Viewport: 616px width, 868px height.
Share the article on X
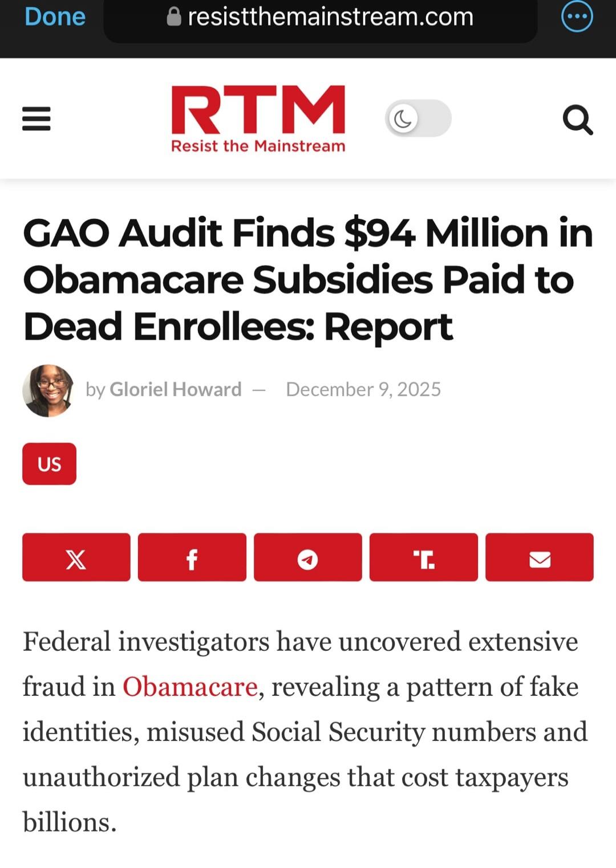[76, 558]
